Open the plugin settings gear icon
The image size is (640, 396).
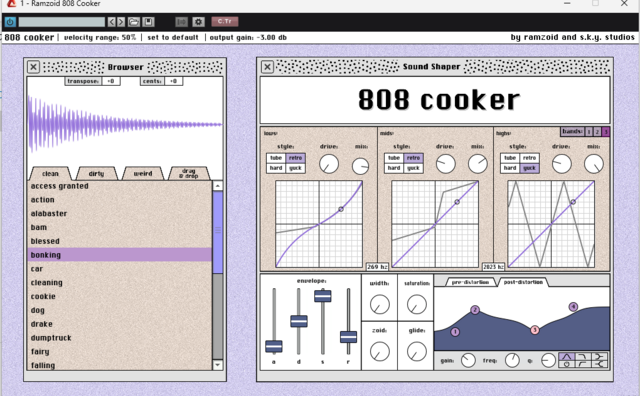(198, 22)
